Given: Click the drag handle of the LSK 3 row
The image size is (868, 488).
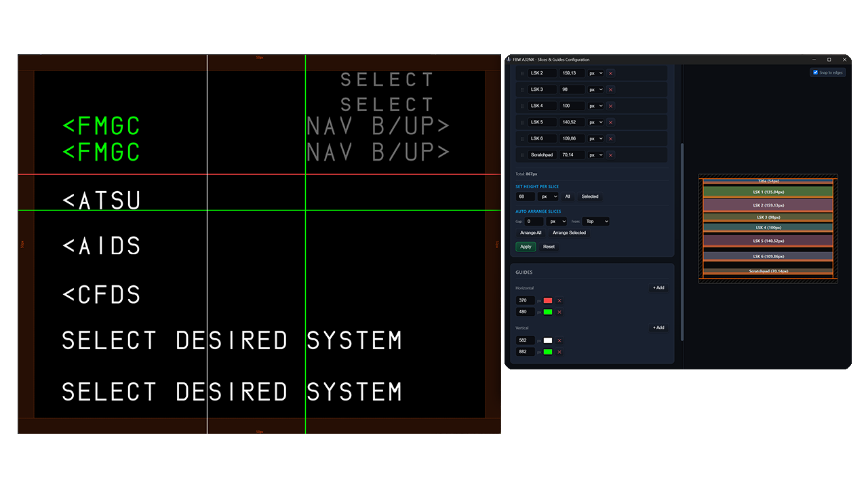Looking at the screenshot, I should 521,89.
